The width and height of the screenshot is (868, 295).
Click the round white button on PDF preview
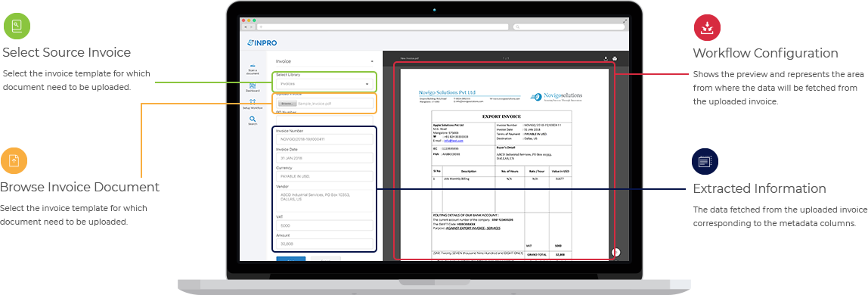616,252
